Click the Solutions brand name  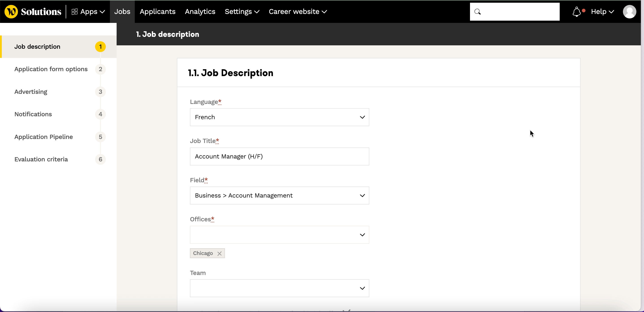[x=41, y=12]
